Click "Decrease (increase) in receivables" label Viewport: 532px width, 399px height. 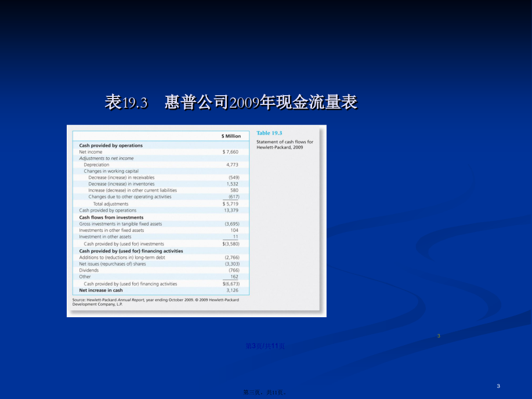121,178
